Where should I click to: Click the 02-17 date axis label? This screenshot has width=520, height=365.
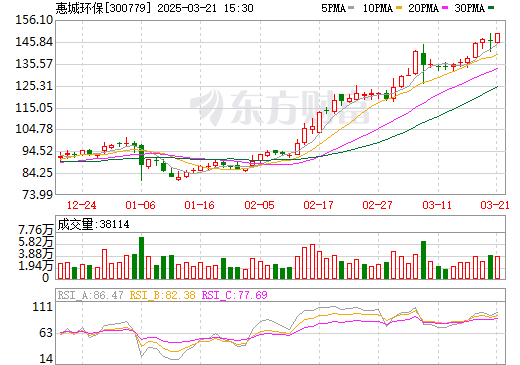point(318,205)
